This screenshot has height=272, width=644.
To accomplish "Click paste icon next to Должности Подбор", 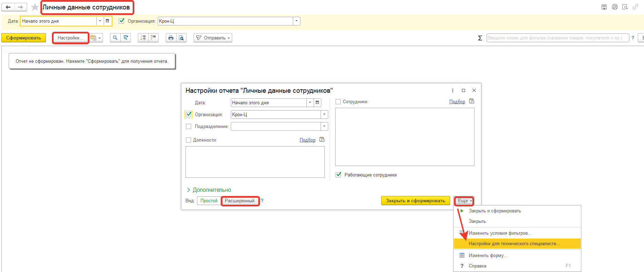I will 322,139.
